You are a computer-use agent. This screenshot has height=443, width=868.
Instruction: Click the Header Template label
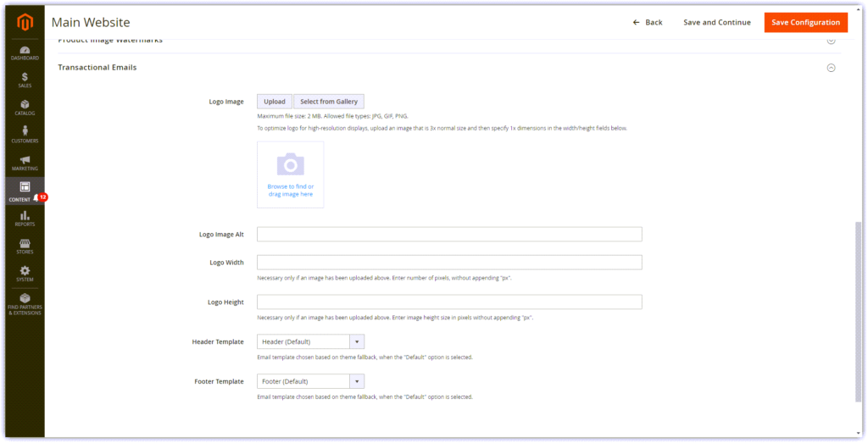pos(218,342)
